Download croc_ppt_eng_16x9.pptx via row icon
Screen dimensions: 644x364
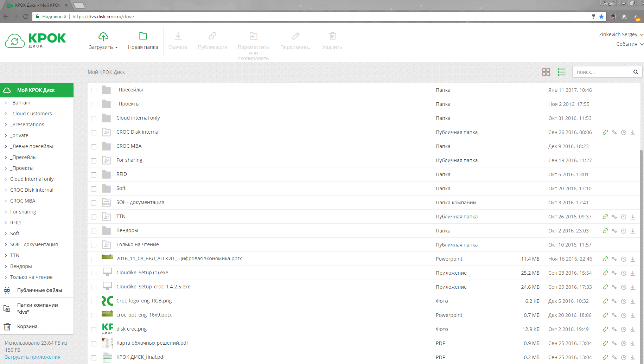pyautogui.click(x=633, y=315)
